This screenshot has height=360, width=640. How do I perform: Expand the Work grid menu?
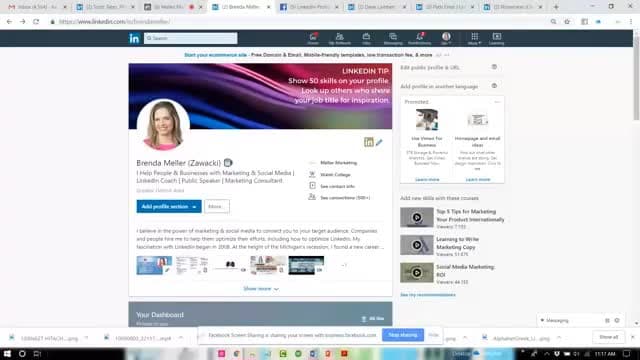[474, 38]
